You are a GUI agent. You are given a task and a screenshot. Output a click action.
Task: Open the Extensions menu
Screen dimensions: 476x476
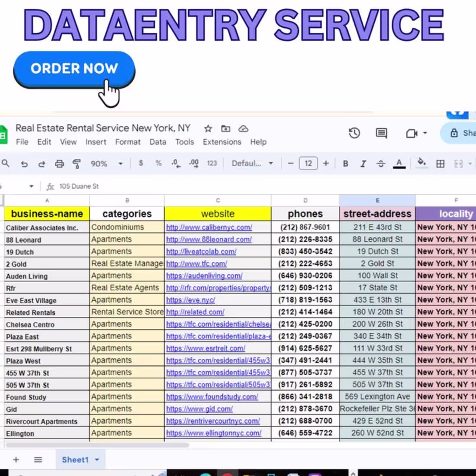point(222,142)
